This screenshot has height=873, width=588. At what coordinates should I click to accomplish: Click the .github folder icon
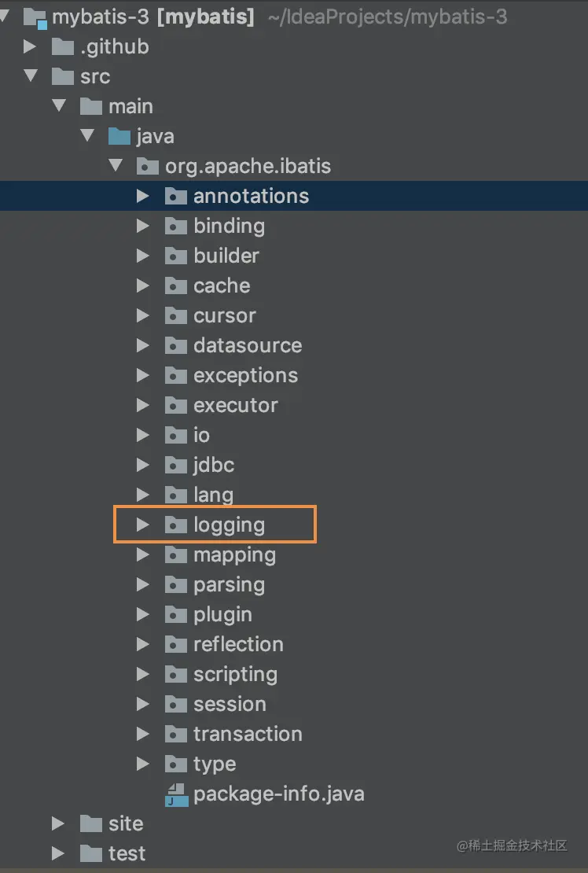point(63,47)
